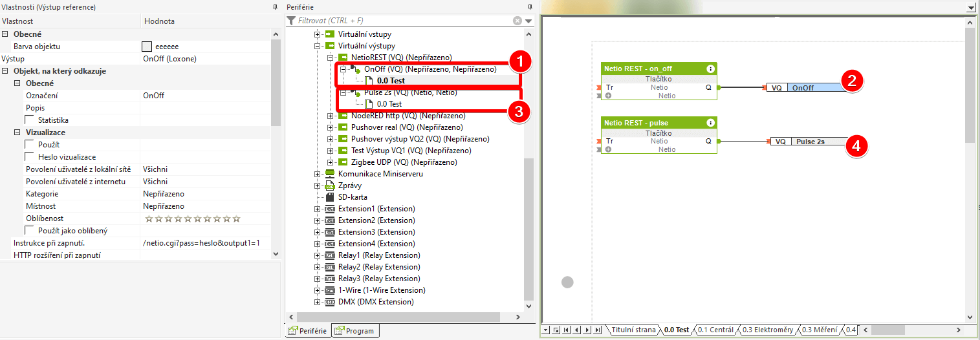Click the Zprávy log icon
The image size is (980, 340).
click(330, 186)
